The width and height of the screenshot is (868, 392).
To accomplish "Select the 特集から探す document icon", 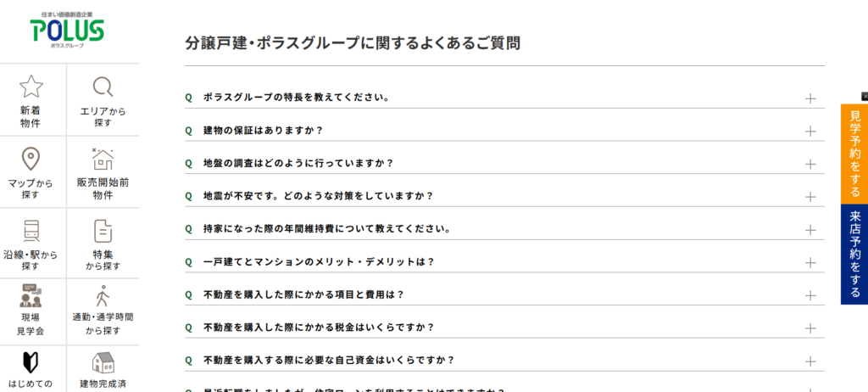I will [x=103, y=230].
